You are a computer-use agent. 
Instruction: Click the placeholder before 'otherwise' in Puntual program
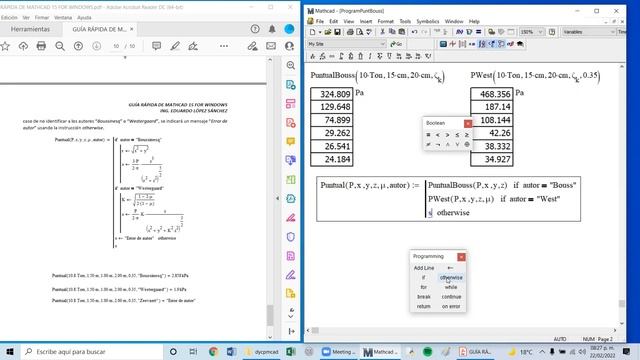pos(430,213)
